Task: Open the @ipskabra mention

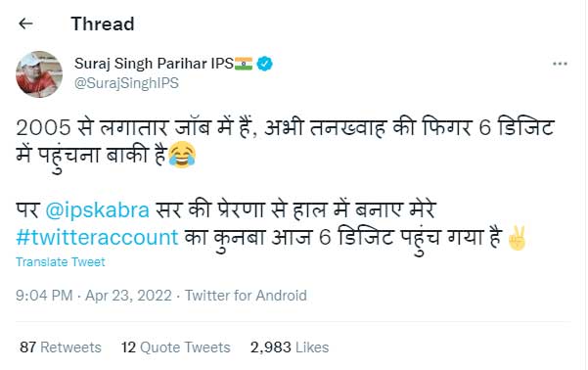Action: click(98, 209)
